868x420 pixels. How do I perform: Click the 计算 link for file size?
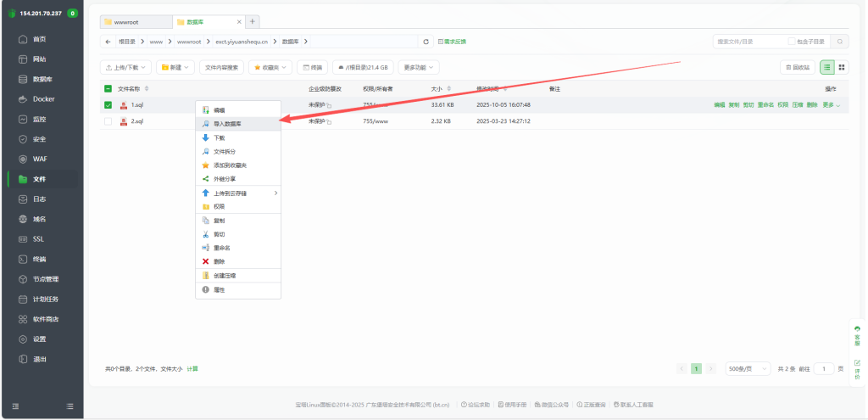[192, 369]
